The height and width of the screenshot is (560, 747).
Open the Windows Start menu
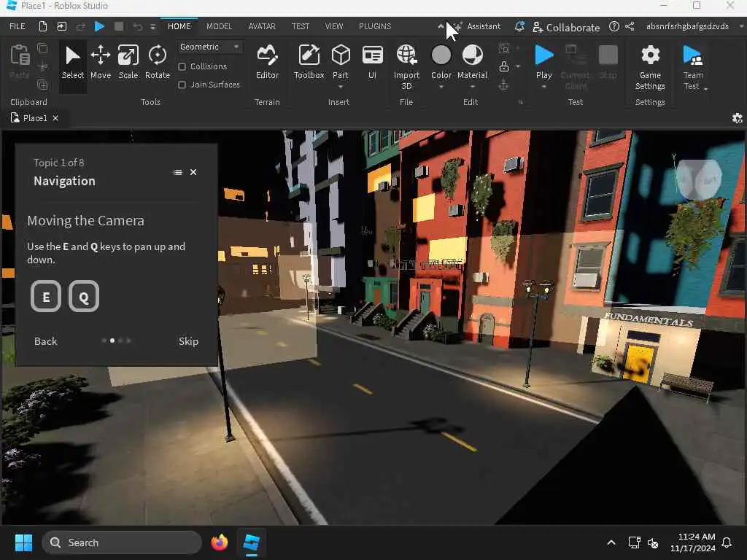click(x=23, y=542)
